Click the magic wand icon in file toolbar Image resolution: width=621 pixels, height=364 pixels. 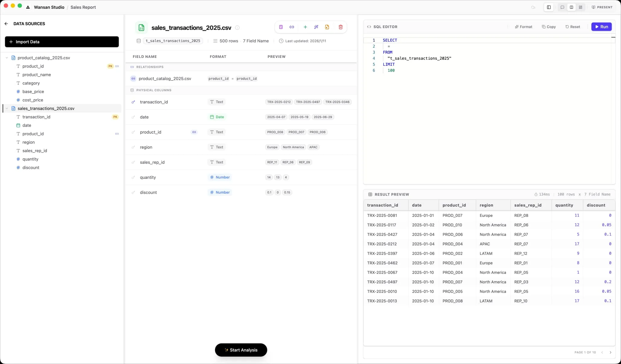(316, 27)
